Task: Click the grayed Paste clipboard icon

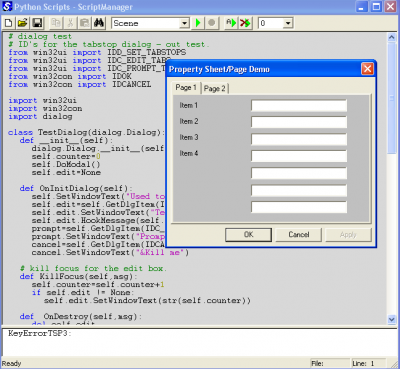Action: 85,23
